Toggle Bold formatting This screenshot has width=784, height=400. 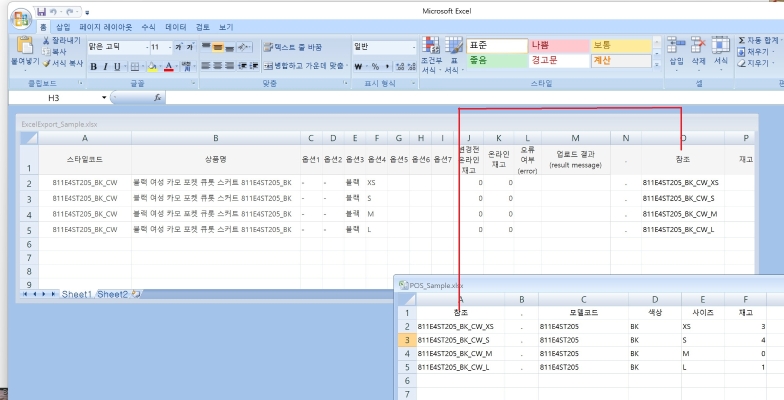[x=93, y=67]
